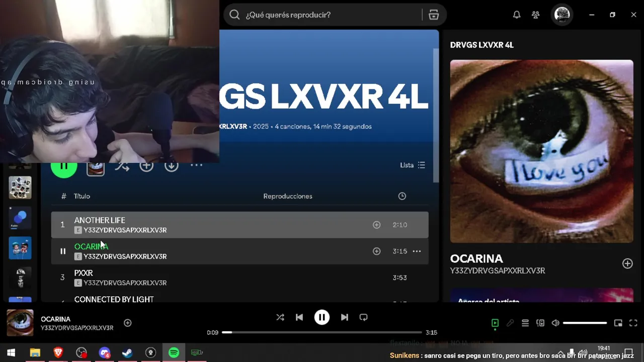This screenshot has width=644, height=362.
Task: Open File Explorer from taskbar
Action: tap(35, 352)
